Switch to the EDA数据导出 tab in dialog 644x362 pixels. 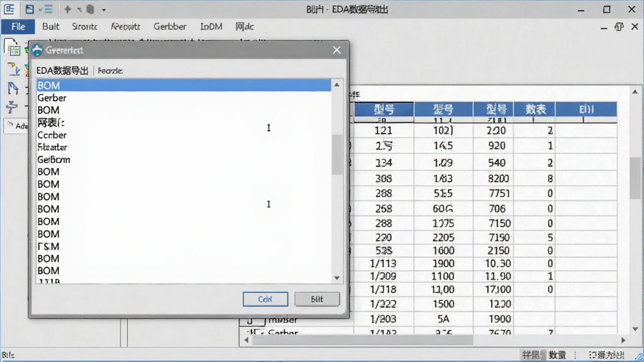62,70
